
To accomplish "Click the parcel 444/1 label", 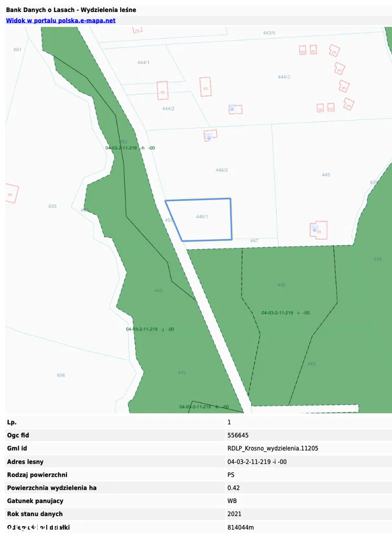I will 143,62.
